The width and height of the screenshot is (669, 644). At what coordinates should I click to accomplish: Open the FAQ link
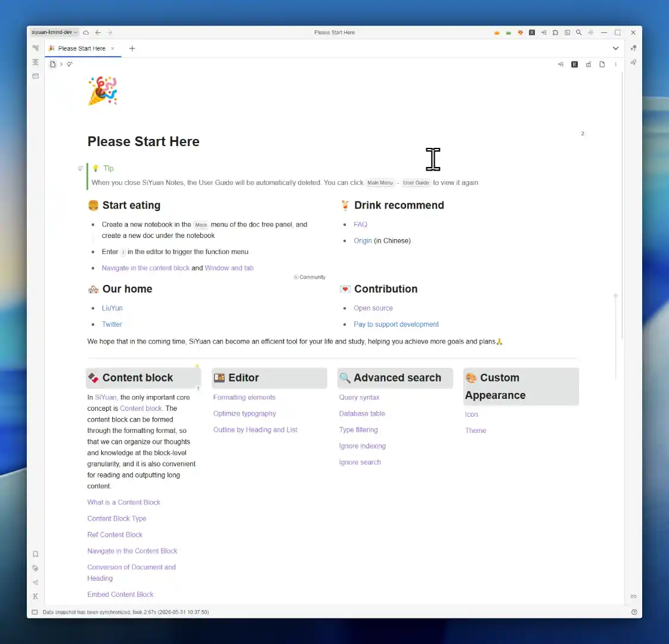click(360, 224)
